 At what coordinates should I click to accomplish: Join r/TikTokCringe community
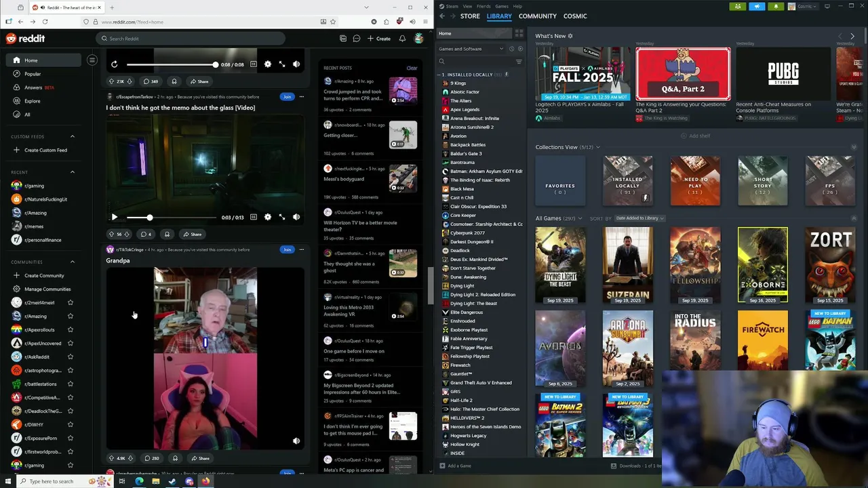[287, 249]
